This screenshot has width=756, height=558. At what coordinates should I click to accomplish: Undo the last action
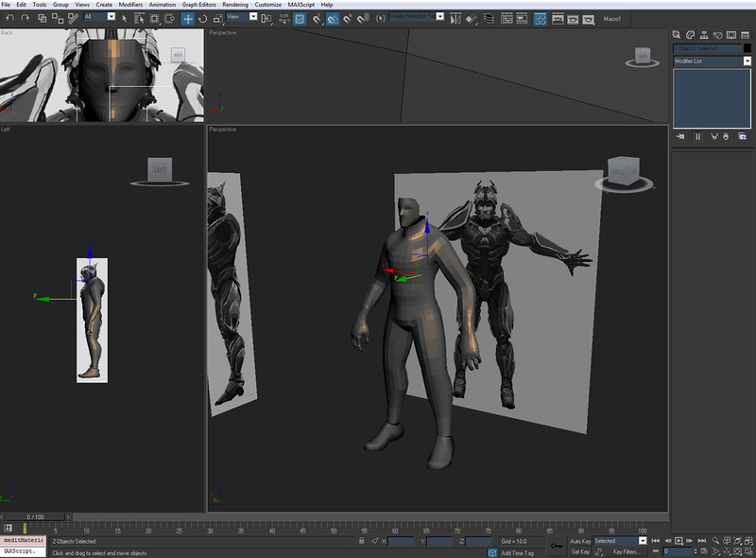click(x=10, y=18)
